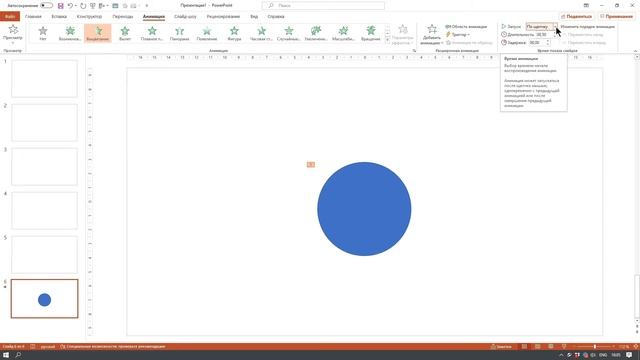This screenshot has height=360, width=640.
Task: Open the Windows Start menu
Action: (6, 355)
